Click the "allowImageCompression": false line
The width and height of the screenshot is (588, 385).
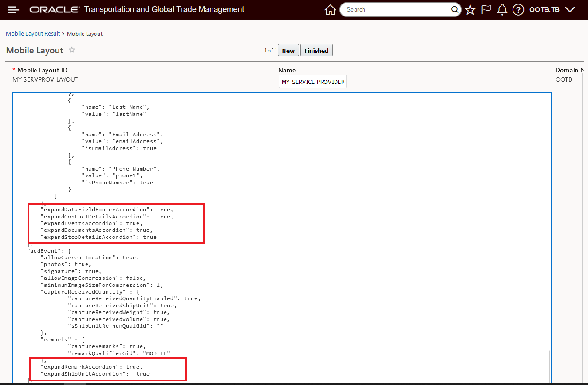click(x=93, y=278)
